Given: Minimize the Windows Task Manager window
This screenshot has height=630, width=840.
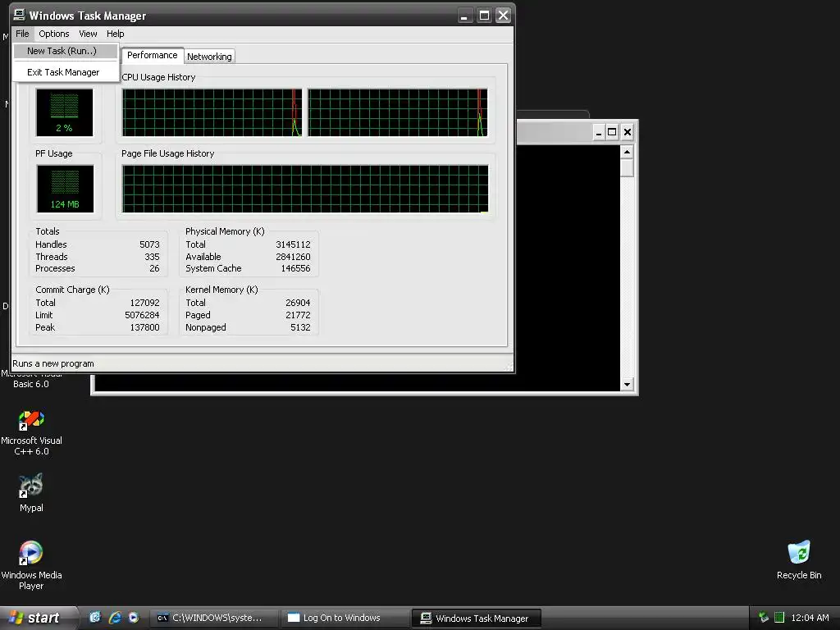Looking at the screenshot, I should click(464, 16).
